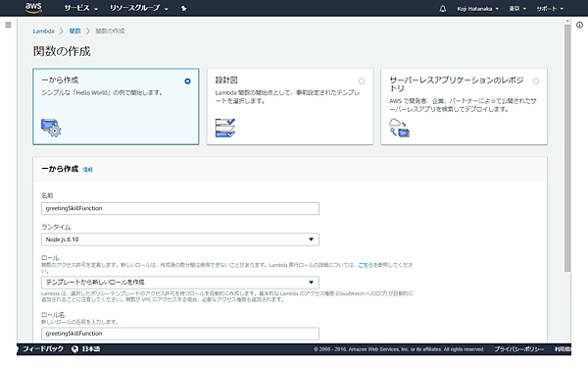Click the scrollbar up arrow
This screenshot has height=368, width=588.
(567, 21)
